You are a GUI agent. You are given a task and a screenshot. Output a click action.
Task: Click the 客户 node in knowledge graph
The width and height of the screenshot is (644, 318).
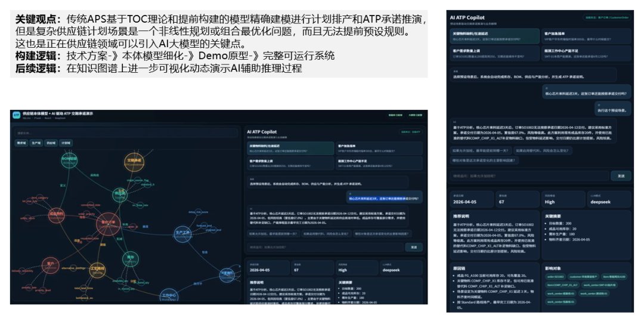pyautogui.click(x=51, y=265)
